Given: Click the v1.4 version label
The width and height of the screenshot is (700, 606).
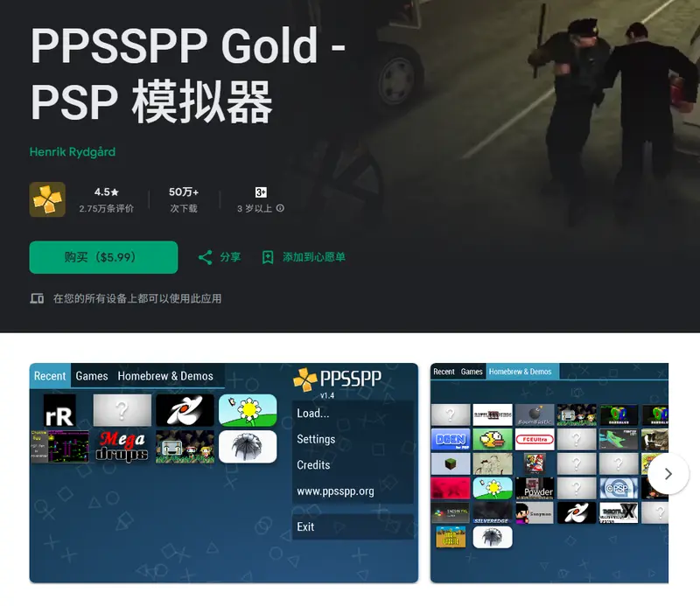Looking at the screenshot, I should pos(327,395).
